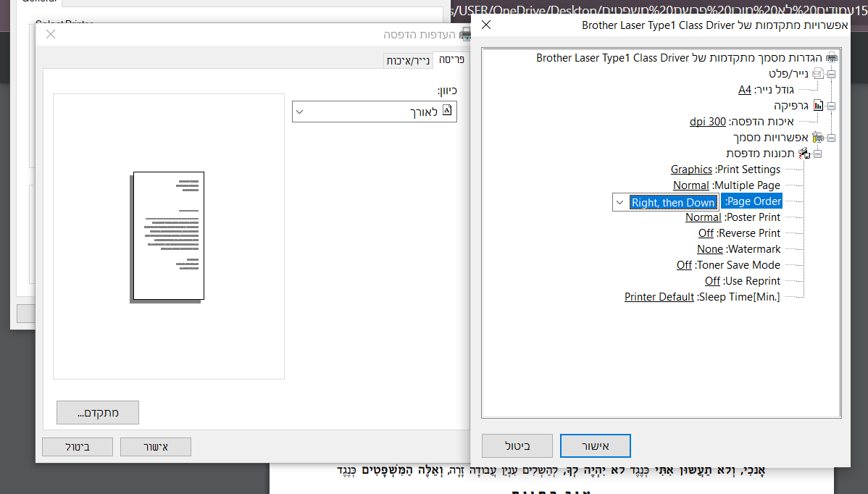Click ביטול in the advanced options dialog
868x494 pixels.
point(517,446)
